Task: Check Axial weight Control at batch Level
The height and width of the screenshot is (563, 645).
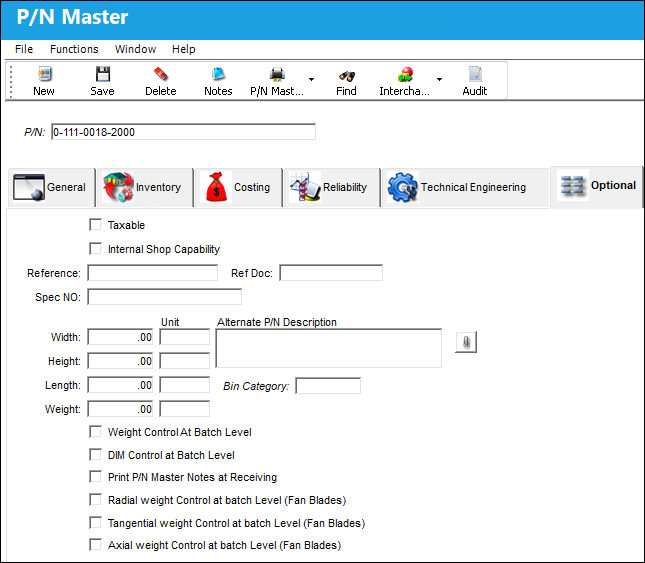Action: [95, 545]
